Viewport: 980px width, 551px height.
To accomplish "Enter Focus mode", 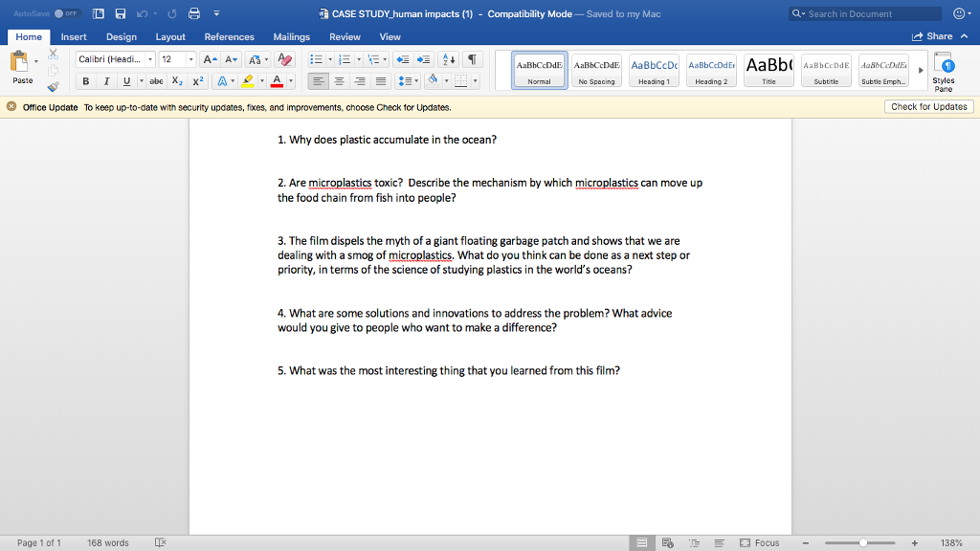I will coord(759,543).
